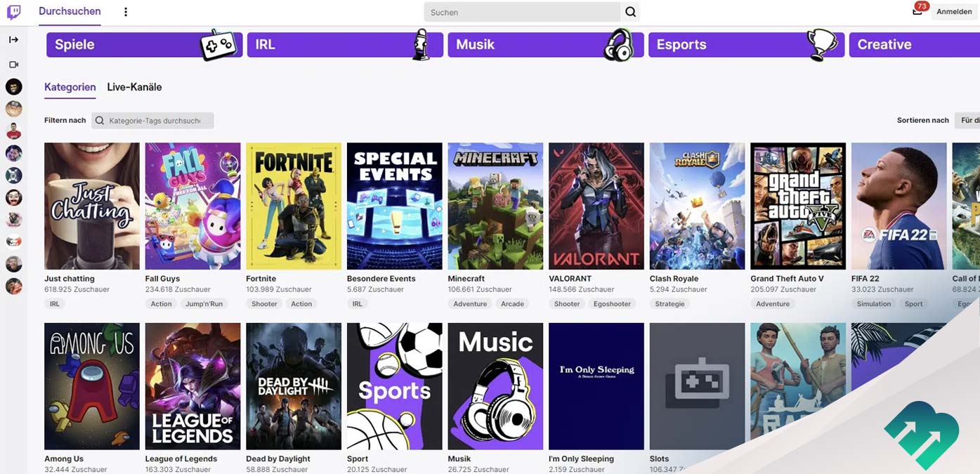Click the Simulation tag under FIFA 22
980x474 pixels.
[874, 304]
